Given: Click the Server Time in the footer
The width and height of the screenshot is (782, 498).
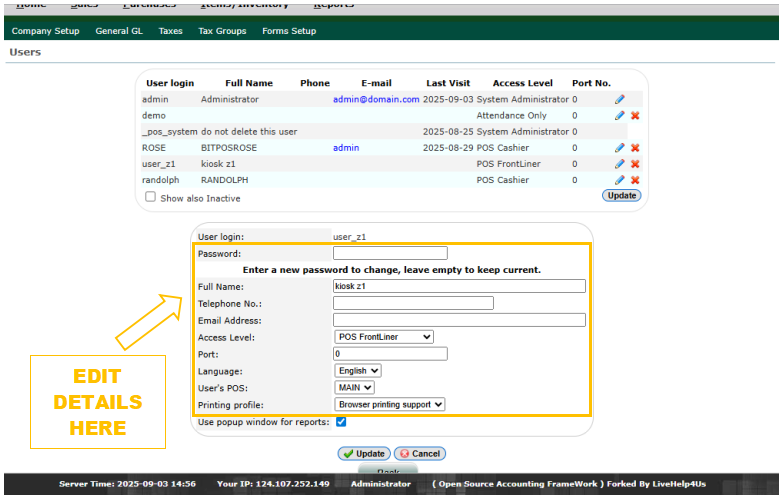Looking at the screenshot, I should pos(127,484).
